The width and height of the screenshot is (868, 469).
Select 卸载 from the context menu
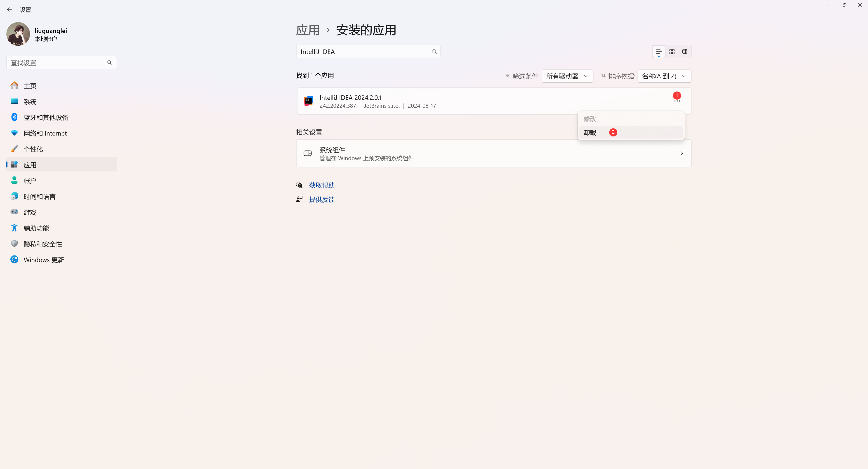[x=590, y=133]
